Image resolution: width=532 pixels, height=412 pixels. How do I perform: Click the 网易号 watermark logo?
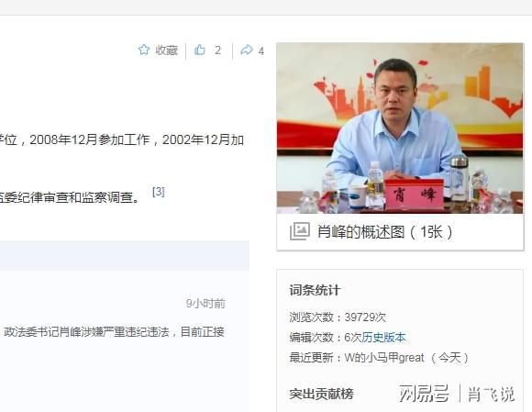tap(424, 394)
